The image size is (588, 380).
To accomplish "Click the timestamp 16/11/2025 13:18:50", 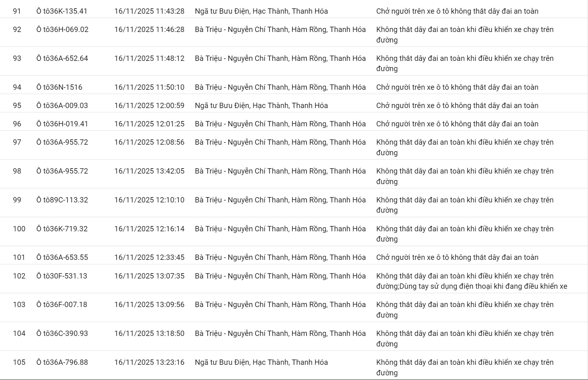I will coord(149,333).
